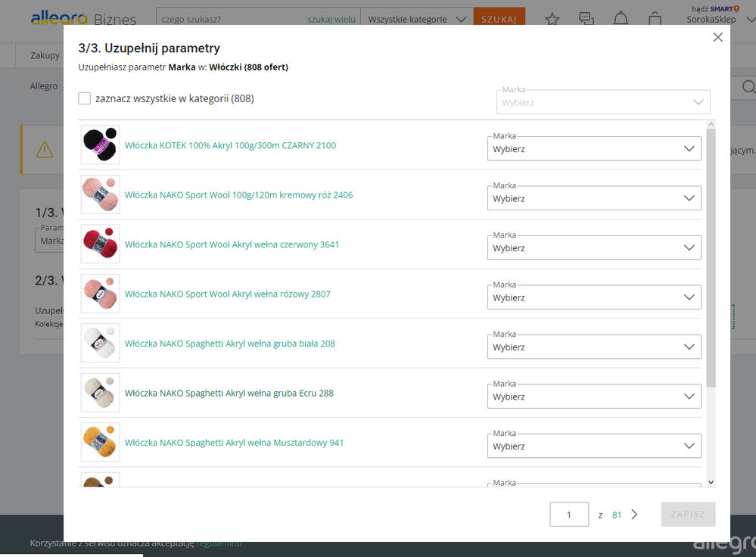Open Marka dropdown for NAKO Sport Wool kremowy róż 2406
The height and width of the screenshot is (557, 756).
tap(594, 198)
